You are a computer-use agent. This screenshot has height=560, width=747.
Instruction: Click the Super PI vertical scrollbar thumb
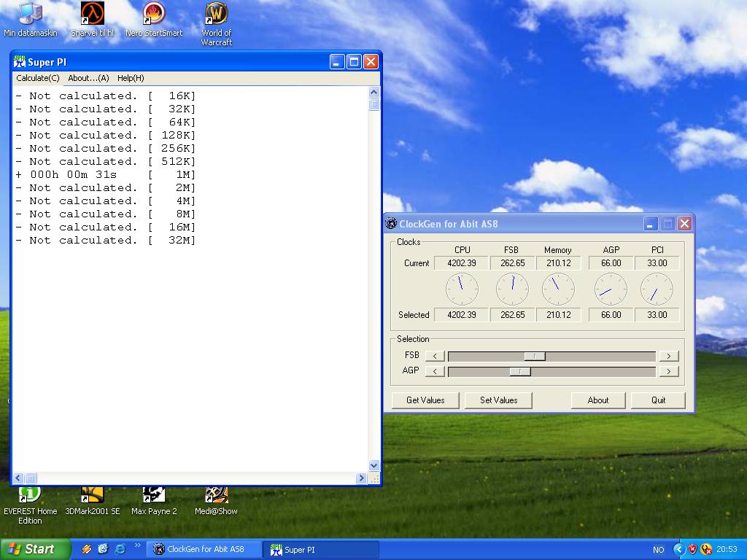coord(374,104)
